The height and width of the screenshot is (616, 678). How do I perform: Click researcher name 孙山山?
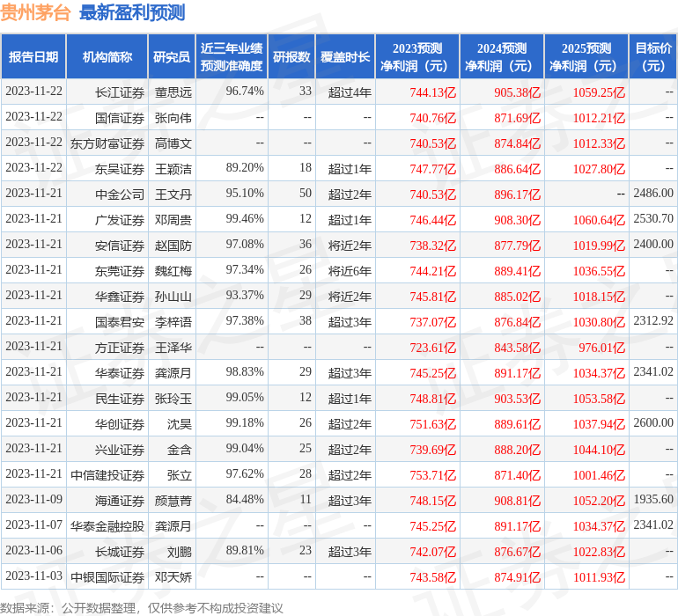pyautogui.click(x=173, y=296)
